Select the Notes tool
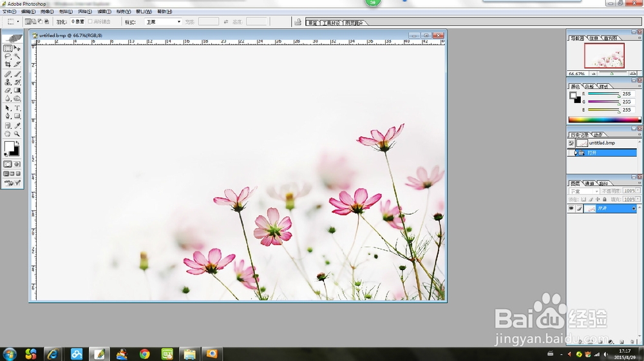 [x=8, y=126]
